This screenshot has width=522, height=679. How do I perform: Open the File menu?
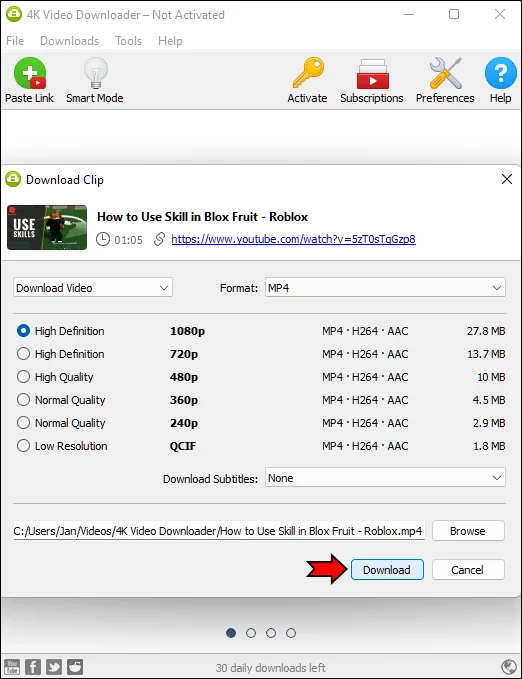[15, 41]
